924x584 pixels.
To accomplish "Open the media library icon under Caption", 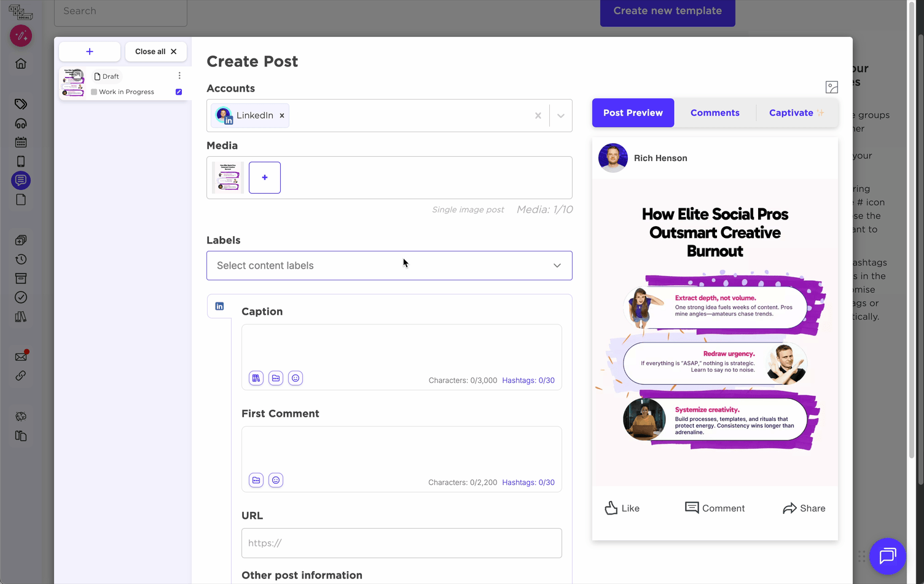I will tap(276, 378).
